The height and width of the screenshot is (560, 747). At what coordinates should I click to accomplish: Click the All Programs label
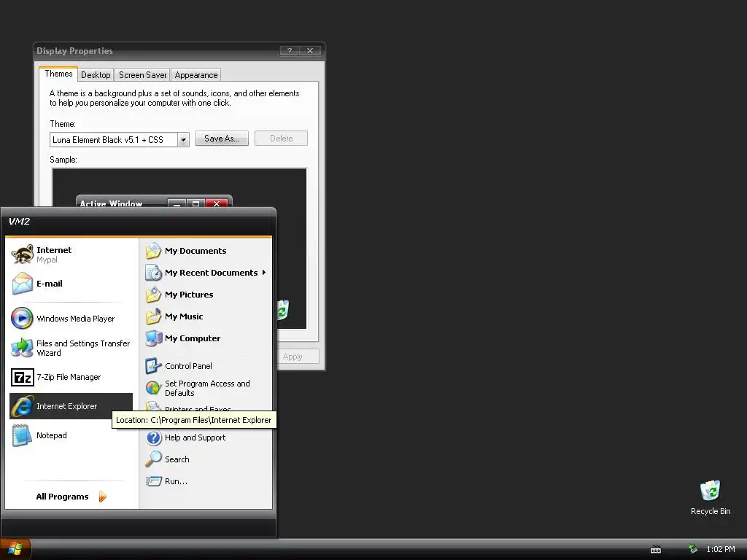[x=63, y=497]
